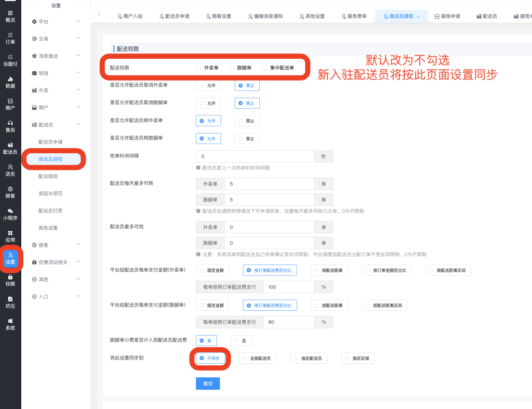
Task: Enable the 集中配送单 checkbox
Action: click(264, 68)
